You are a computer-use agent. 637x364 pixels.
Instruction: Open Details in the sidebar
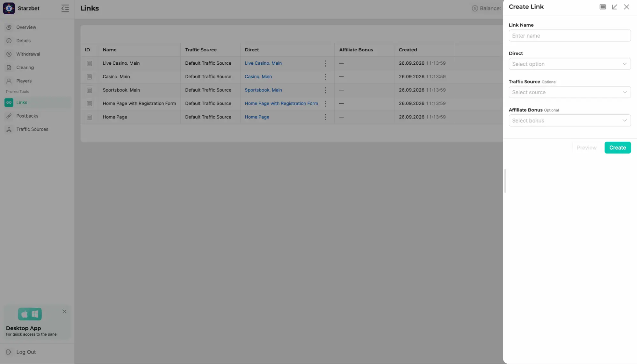37,41
